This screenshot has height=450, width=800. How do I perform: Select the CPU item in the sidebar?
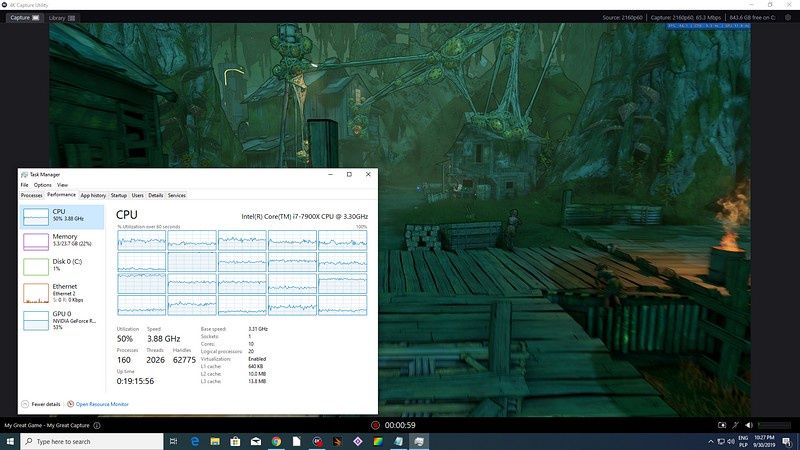pos(62,217)
